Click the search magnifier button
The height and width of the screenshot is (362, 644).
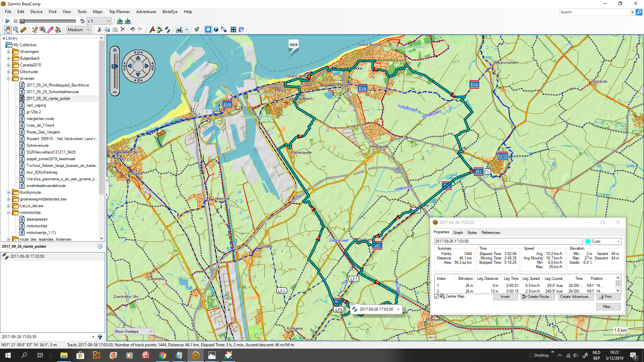tap(639, 12)
